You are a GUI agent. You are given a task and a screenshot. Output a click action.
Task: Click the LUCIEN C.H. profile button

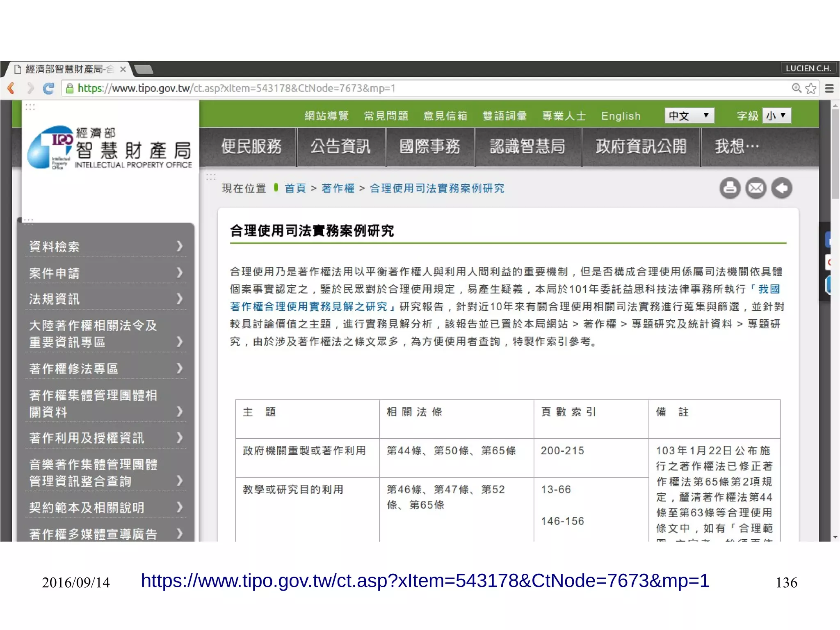pos(808,68)
